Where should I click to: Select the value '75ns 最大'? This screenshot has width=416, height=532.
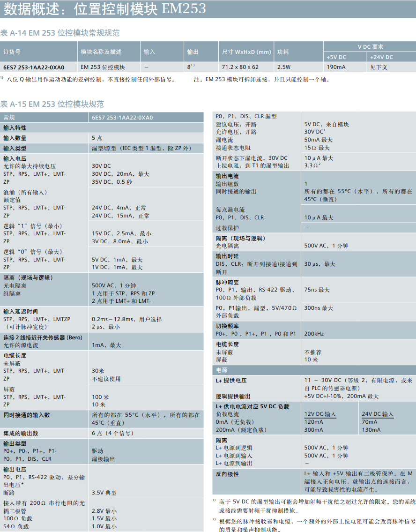pyautogui.click(x=317, y=290)
